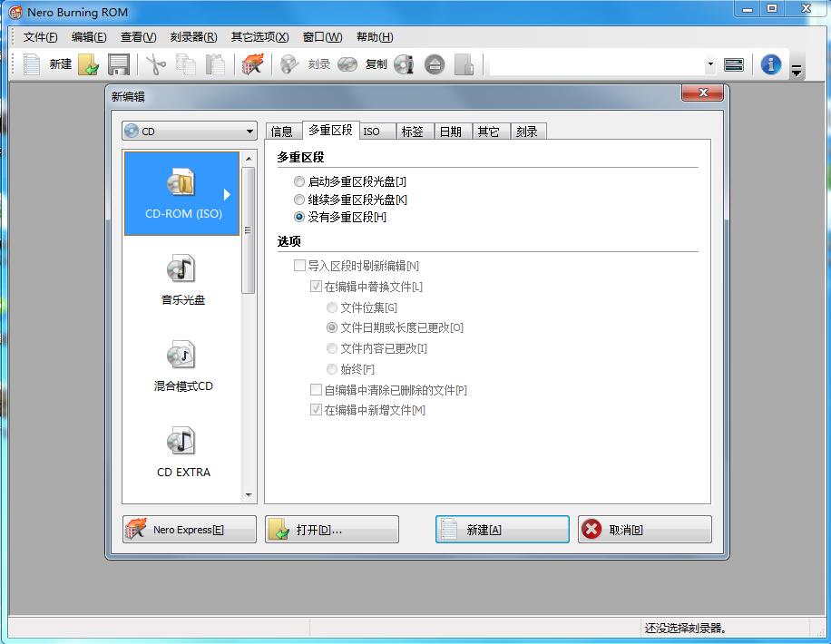The width and height of the screenshot is (831, 644).
Task: Click the Nero Express[E] button
Action: point(190,530)
